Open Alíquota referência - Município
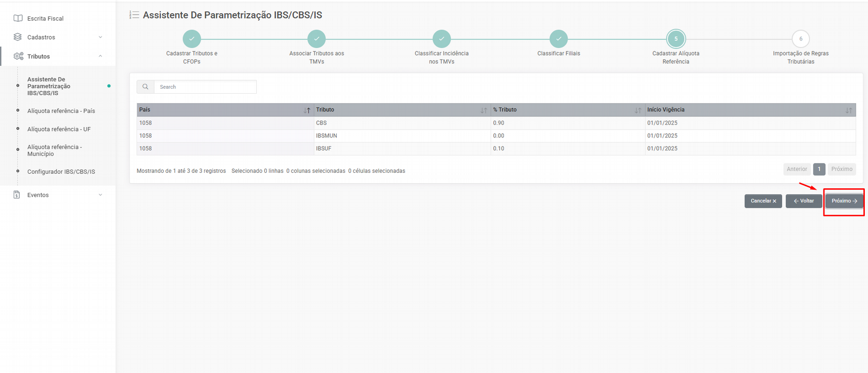This screenshot has height=373, width=868. [x=55, y=150]
